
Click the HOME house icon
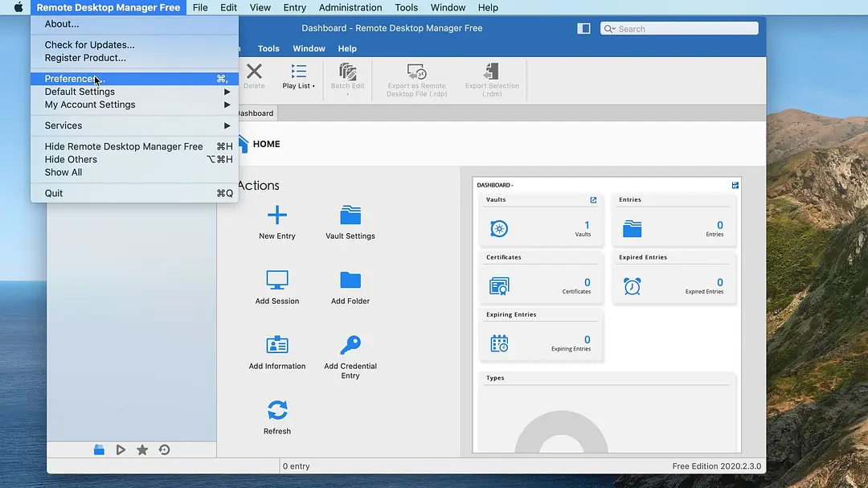click(x=243, y=143)
